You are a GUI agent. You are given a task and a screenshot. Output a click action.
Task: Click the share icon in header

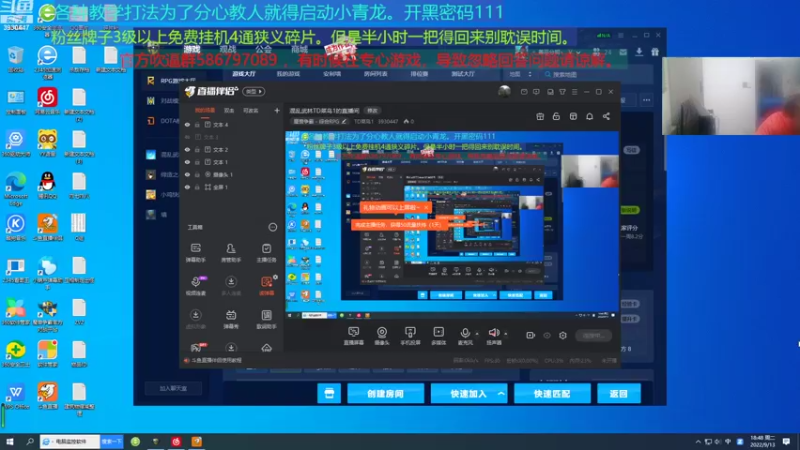[x=606, y=116]
